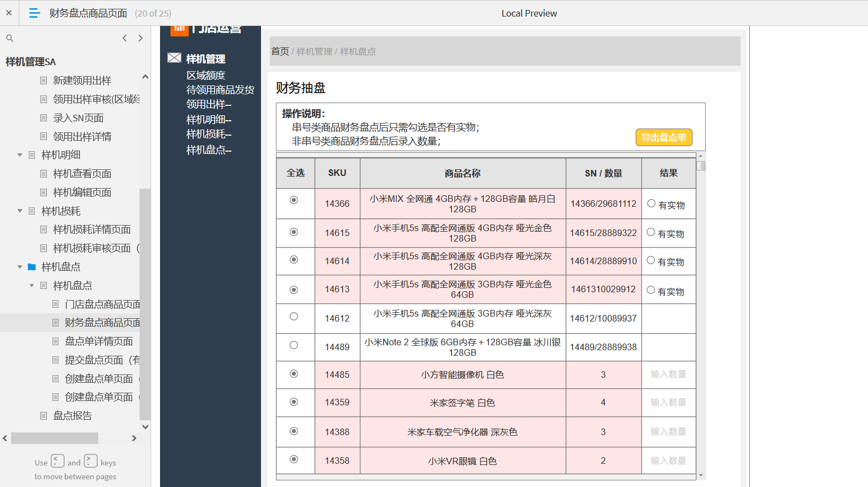Open 领用出样详情 page in tree
The image size is (868, 487).
(x=82, y=137)
